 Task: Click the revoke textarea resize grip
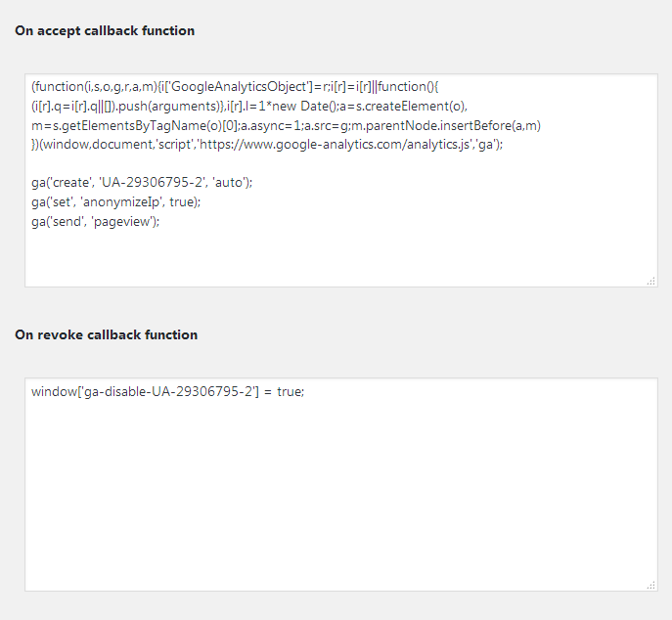pyautogui.click(x=650, y=585)
